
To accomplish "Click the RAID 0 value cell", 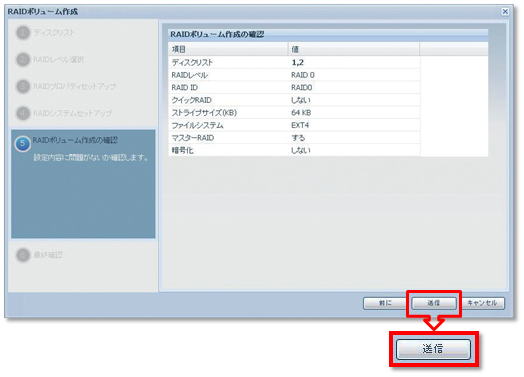I will coord(303,75).
